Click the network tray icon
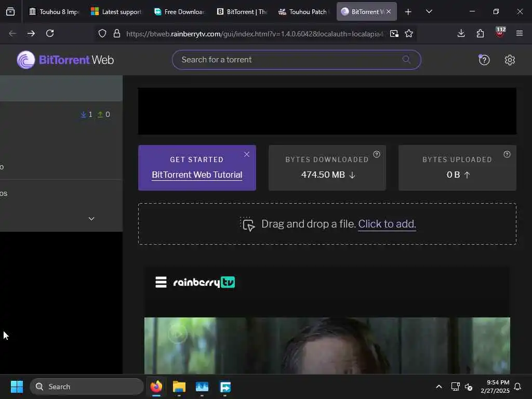This screenshot has width=532, height=399. click(455, 387)
